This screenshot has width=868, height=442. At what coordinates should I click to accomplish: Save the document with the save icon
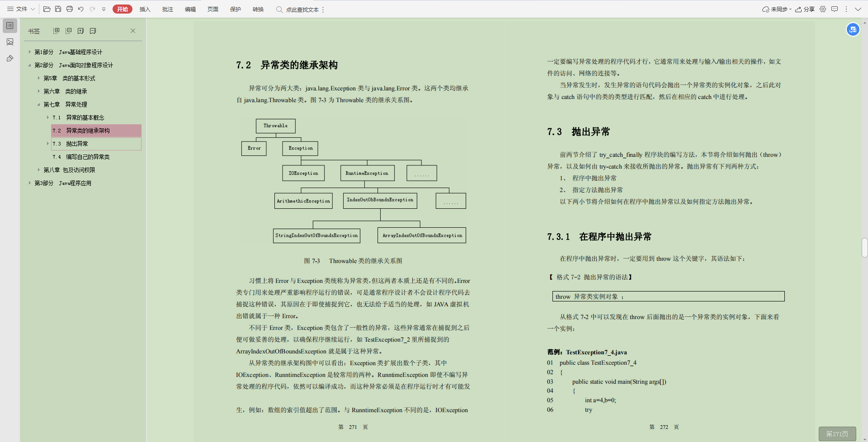[58, 9]
